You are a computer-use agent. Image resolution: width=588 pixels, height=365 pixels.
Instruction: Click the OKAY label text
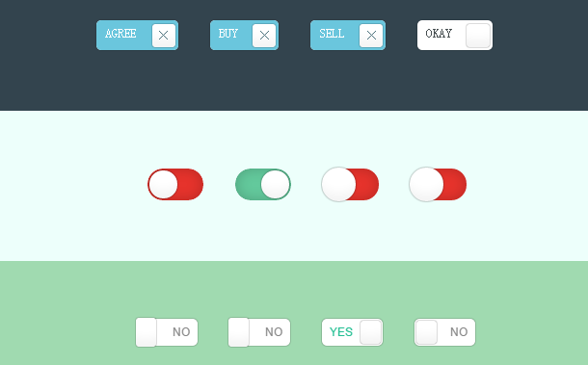click(x=439, y=34)
